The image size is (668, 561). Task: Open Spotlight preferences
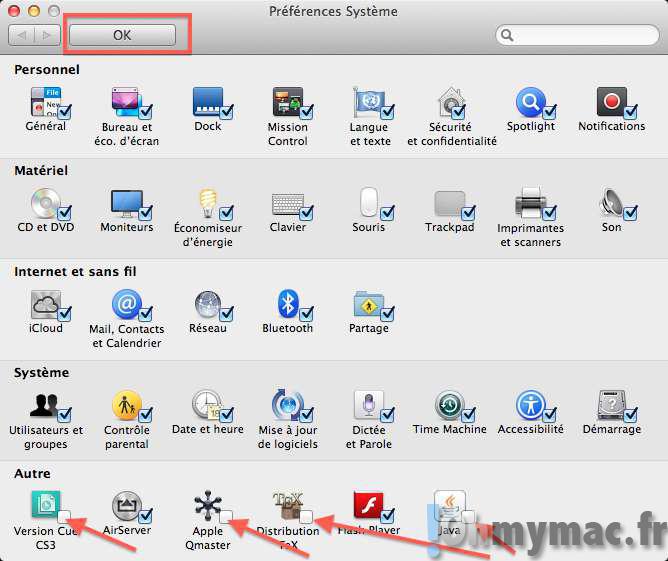click(530, 102)
